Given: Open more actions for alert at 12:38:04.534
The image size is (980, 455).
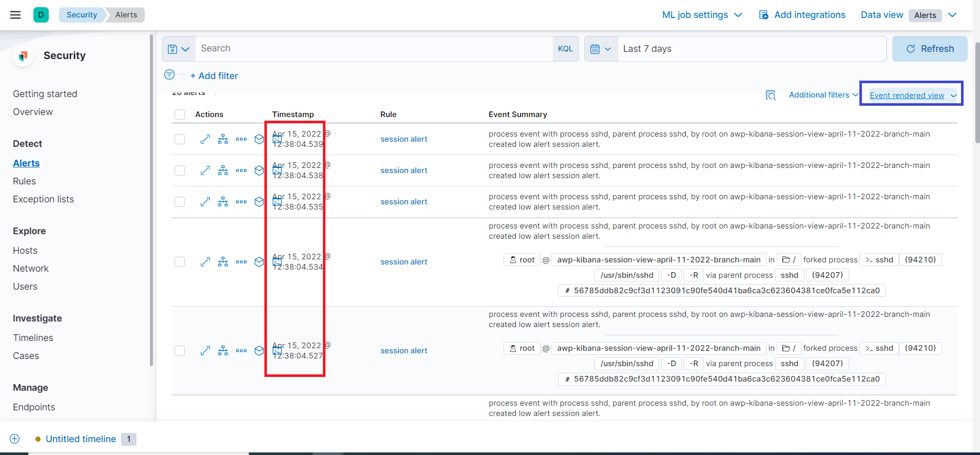Looking at the screenshot, I should click(241, 262).
